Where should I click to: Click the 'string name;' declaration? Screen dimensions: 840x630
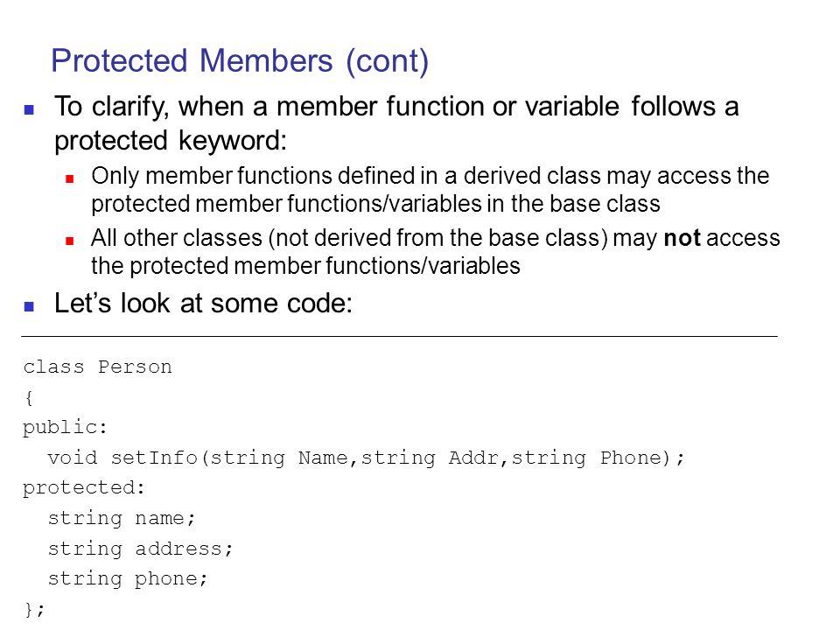122,519
